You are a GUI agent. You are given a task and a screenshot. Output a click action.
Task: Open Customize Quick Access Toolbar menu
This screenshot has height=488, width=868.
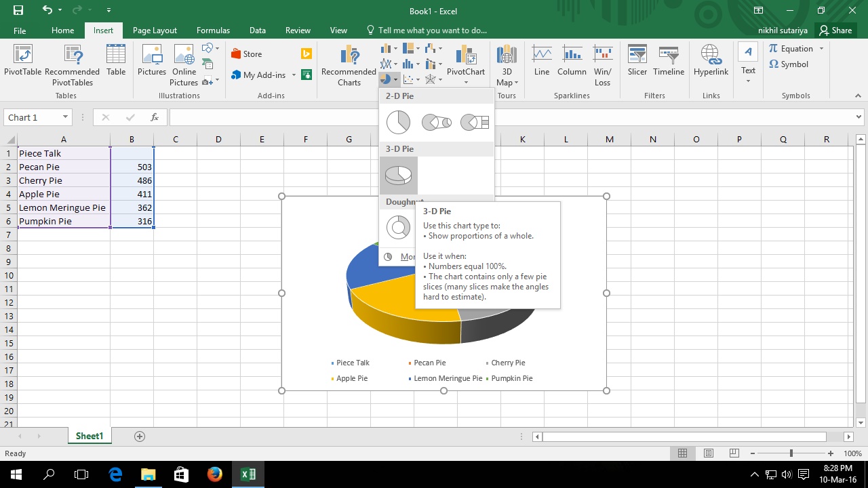click(109, 10)
